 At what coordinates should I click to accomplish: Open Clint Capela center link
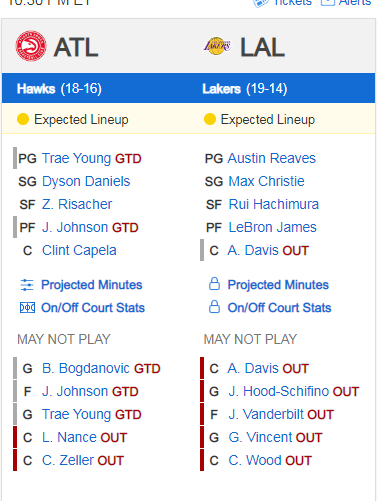click(x=79, y=250)
